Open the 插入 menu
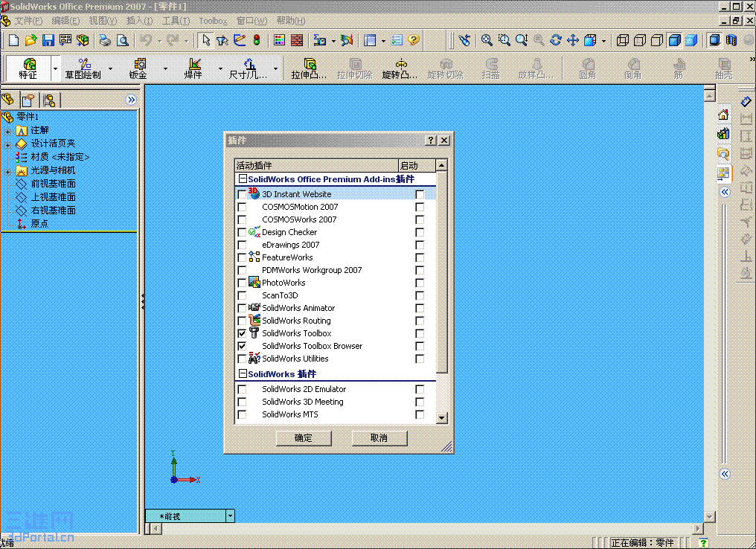This screenshot has height=549, width=756. tap(138, 20)
